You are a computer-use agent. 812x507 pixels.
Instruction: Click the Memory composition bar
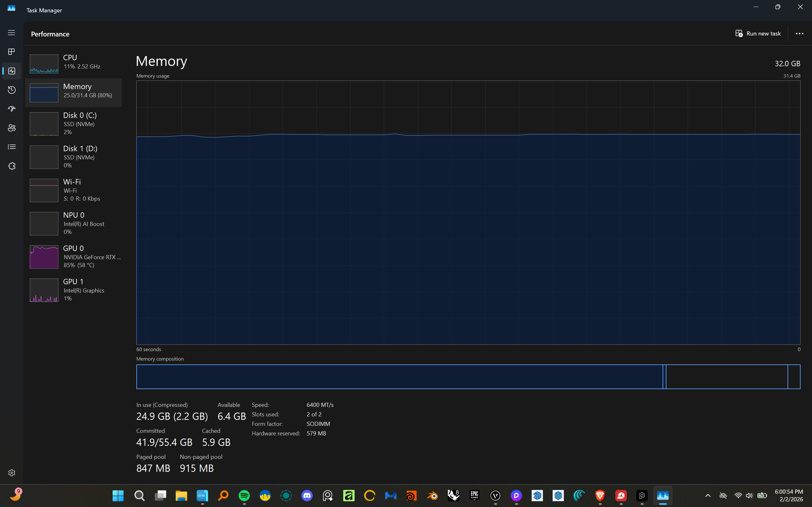coord(468,376)
